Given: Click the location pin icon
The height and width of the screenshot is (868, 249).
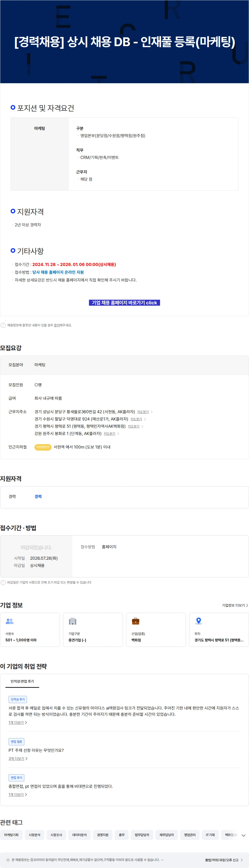Looking at the screenshot, I should coord(199,621).
